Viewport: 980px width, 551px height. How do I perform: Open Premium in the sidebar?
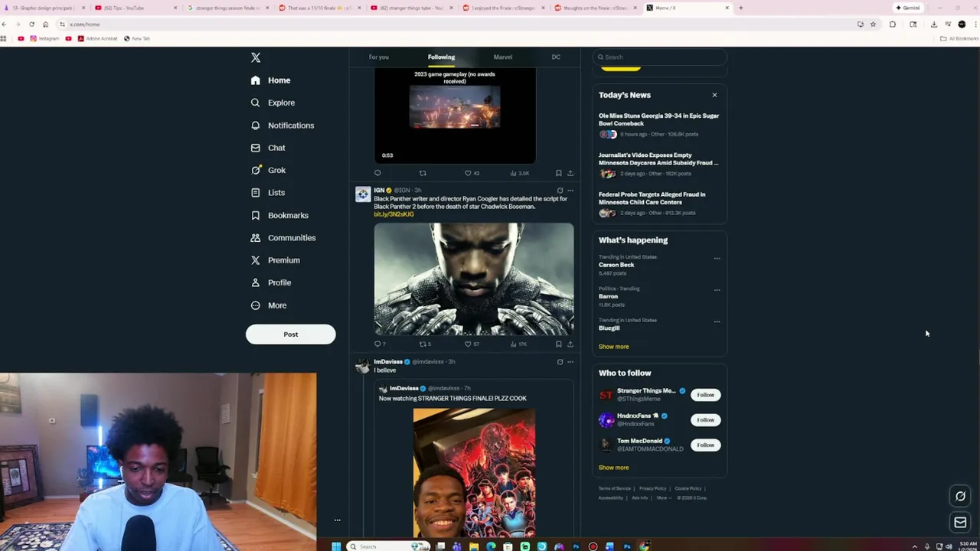[x=275, y=260]
